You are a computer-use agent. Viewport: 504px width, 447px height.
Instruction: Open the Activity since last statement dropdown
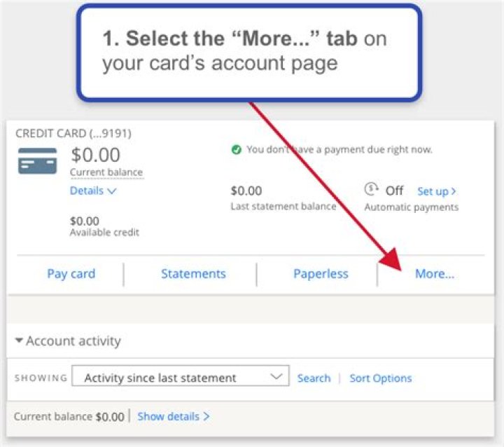tap(181, 378)
